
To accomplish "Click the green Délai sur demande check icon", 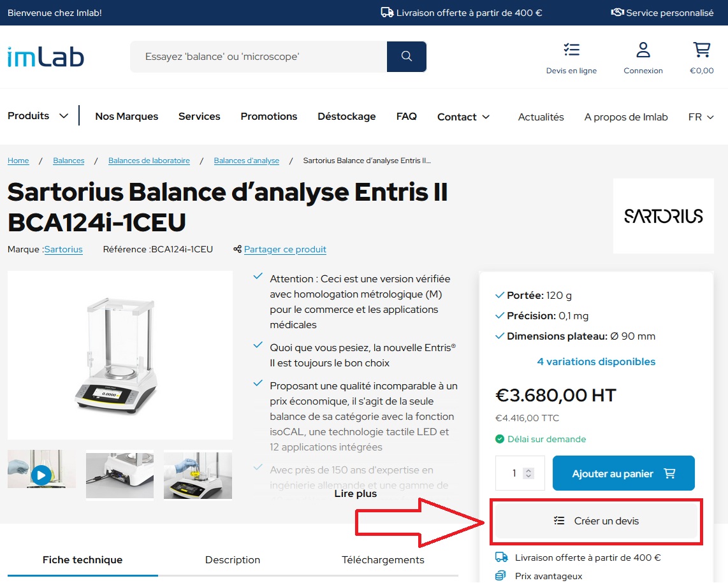I will [500, 439].
